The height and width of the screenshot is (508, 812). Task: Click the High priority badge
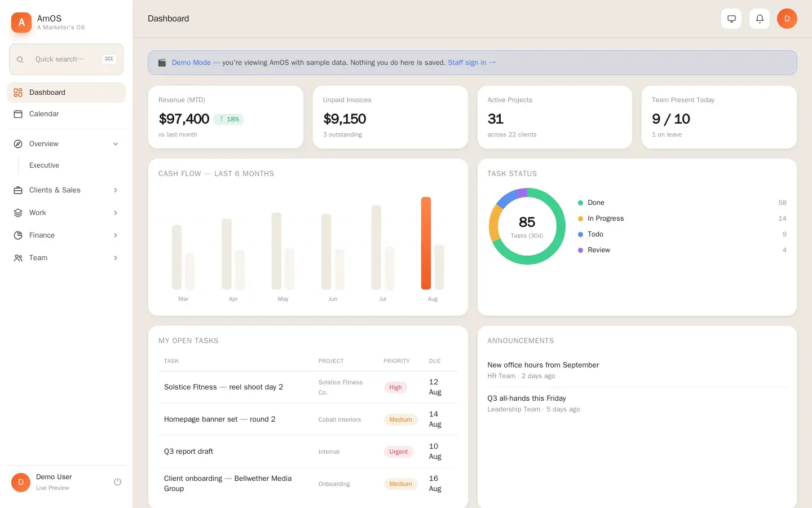coord(395,387)
